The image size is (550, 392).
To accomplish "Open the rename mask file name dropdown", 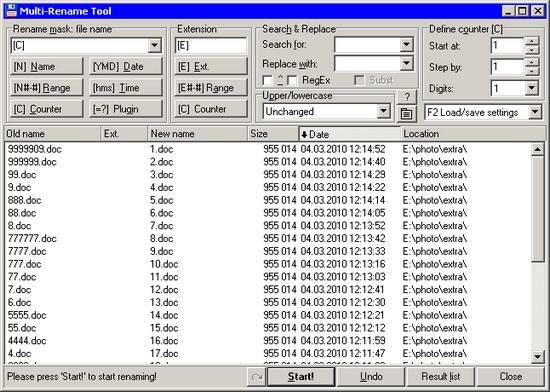I will tap(154, 46).
